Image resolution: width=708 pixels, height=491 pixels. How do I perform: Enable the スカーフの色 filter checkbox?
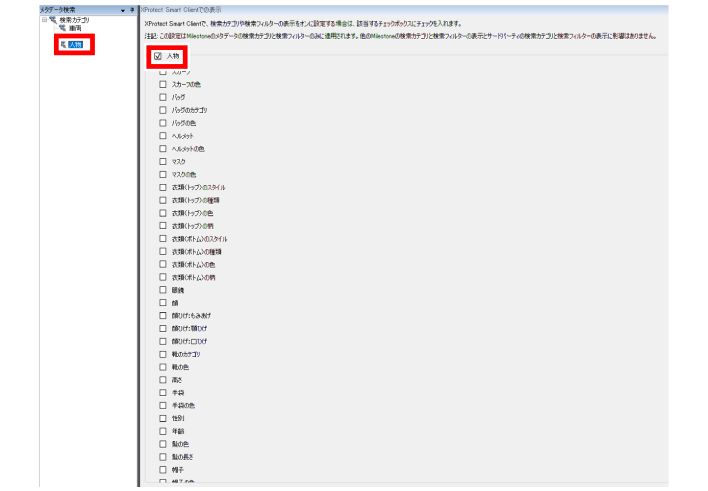point(163,84)
